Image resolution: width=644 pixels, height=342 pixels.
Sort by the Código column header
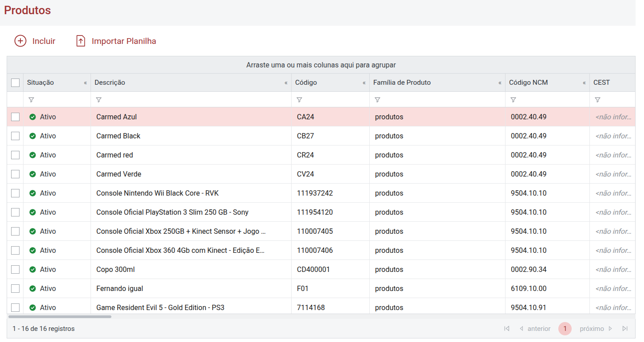tap(306, 83)
